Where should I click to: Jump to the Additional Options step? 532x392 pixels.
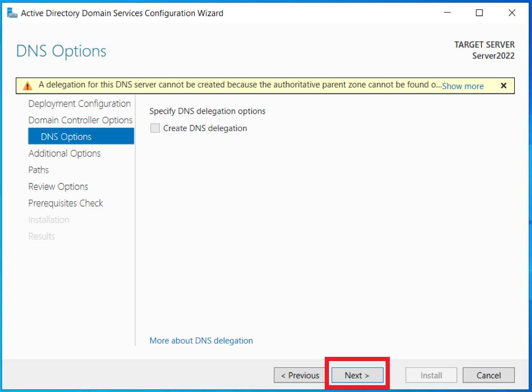click(x=65, y=154)
